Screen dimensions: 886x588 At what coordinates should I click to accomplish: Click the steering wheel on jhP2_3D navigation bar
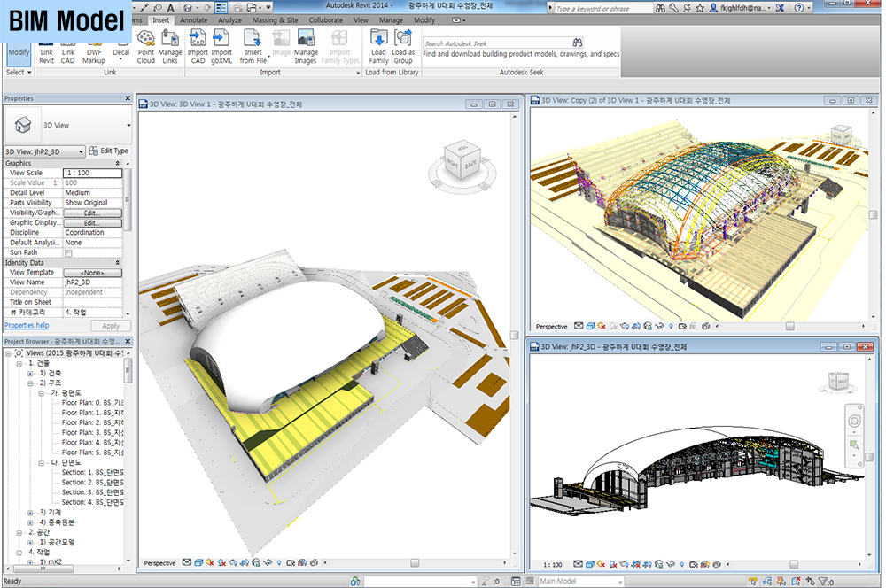[854, 421]
